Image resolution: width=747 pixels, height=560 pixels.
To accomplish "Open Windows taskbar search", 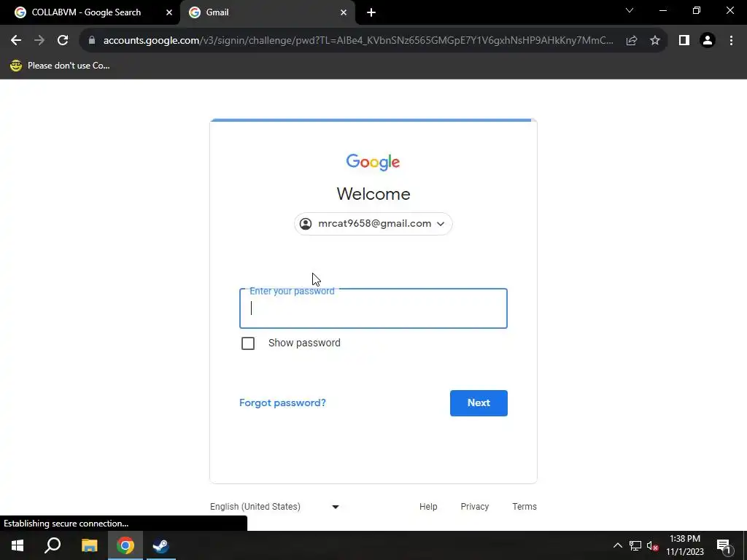I will click(x=53, y=545).
